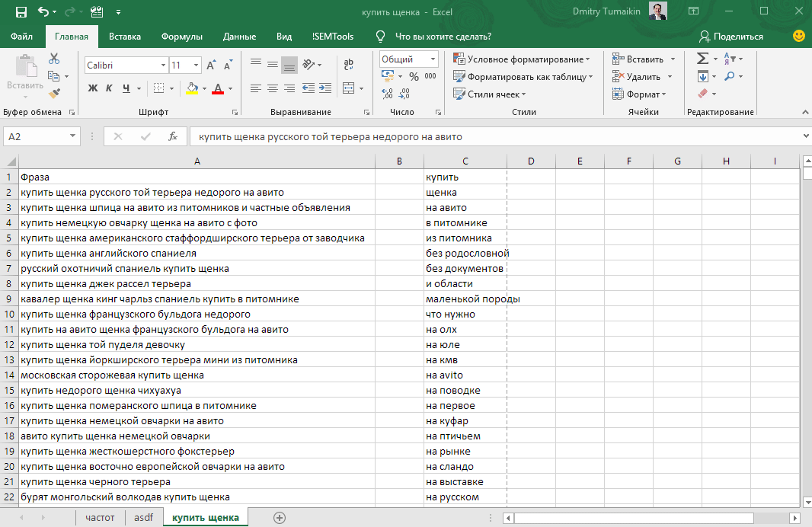Switch to the Данные tab
812x527 pixels.
point(239,37)
